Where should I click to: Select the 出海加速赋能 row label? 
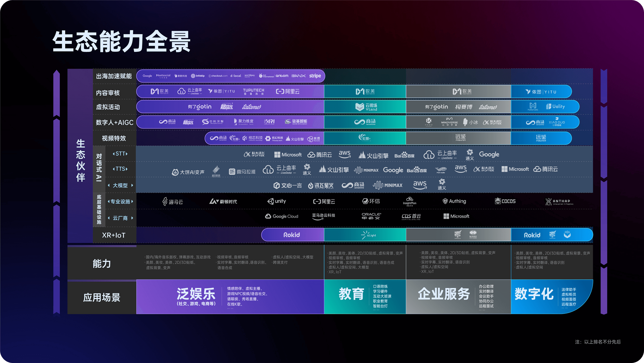click(x=114, y=76)
